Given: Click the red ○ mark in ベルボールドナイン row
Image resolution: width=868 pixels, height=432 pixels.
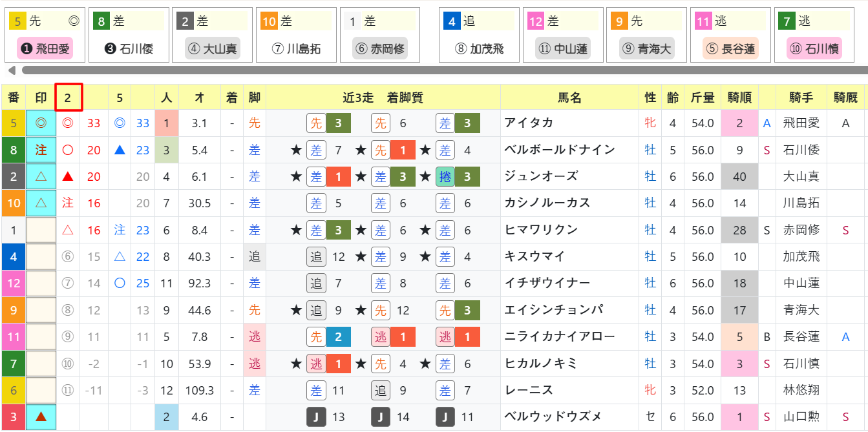Looking at the screenshot, I should click(67, 150).
